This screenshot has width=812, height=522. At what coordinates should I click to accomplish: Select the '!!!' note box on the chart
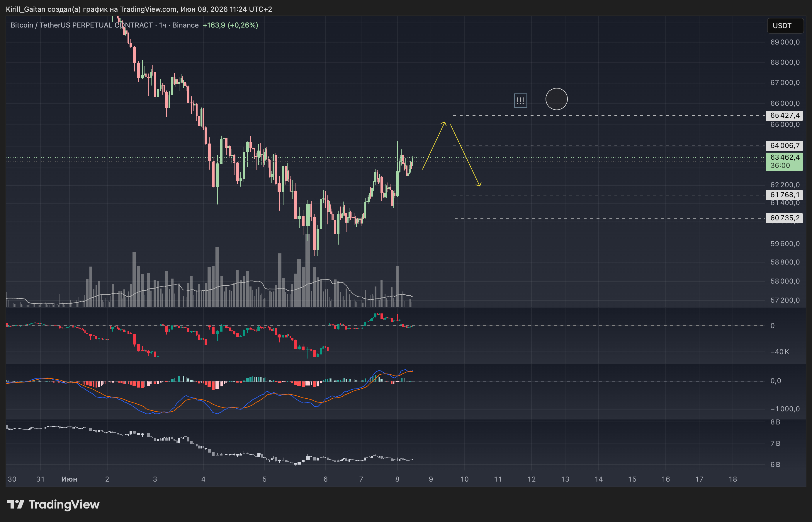pyautogui.click(x=520, y=101)
